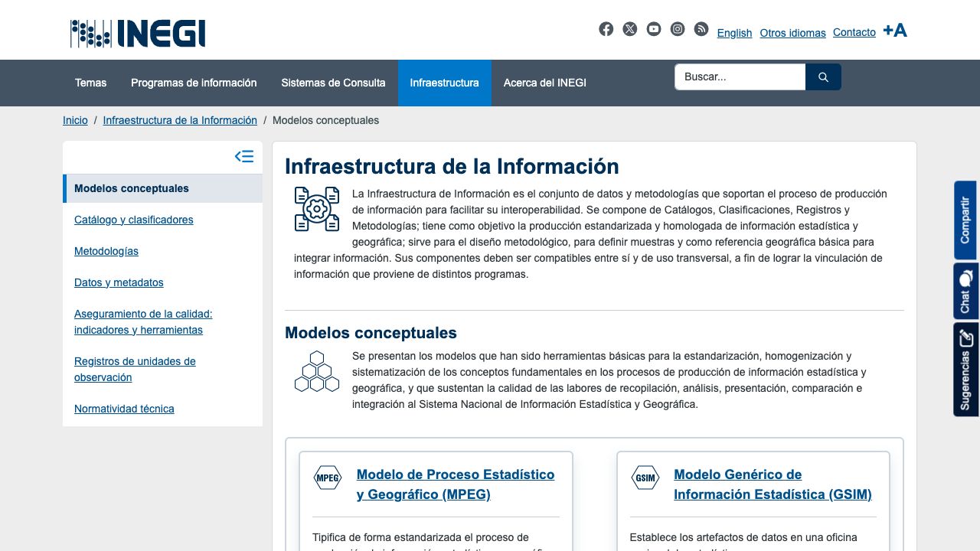The height and width of the screenshot is (551, 980).
Task: Click the hexagonal MPEG model icon
Action: click(x=328, y=478)
